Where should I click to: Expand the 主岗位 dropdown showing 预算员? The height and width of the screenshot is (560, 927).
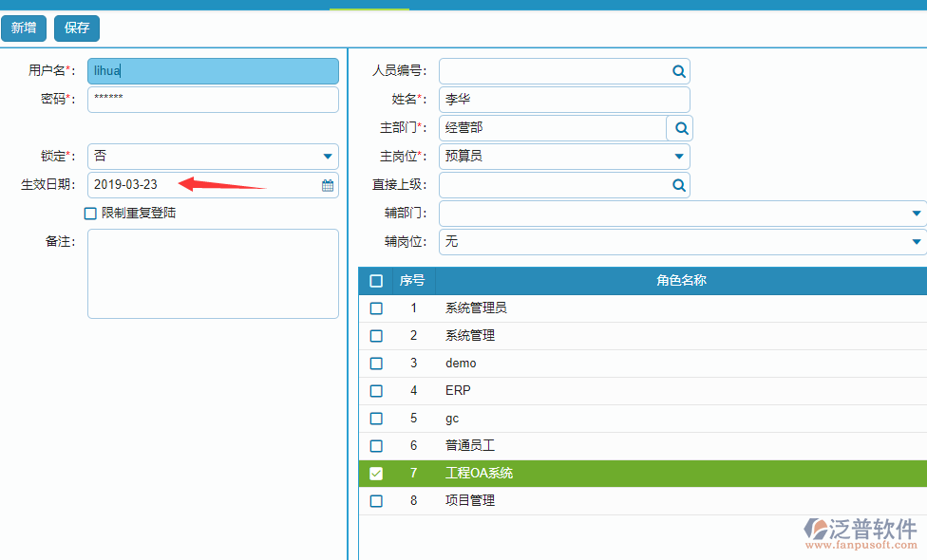(x=678, y=156)
